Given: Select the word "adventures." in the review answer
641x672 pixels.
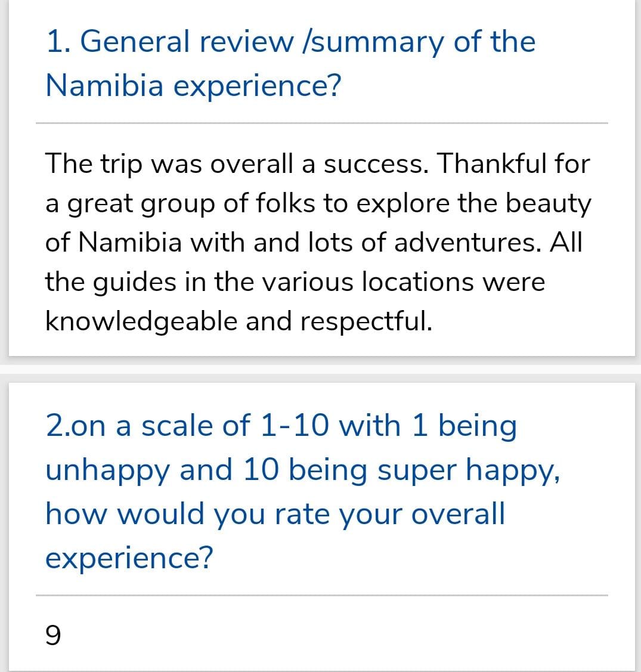Looking at the screenshot, I should pyautogui.click(x=467, y=242).
